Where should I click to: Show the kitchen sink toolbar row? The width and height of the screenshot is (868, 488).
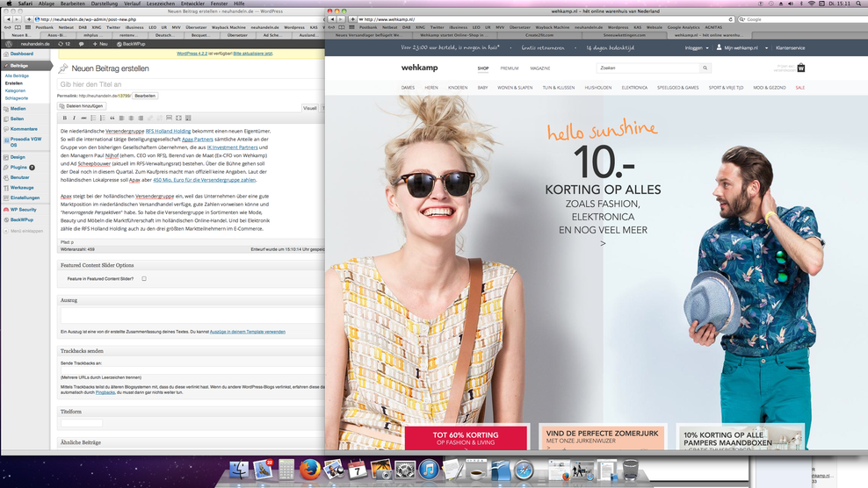tap(188, 118)
